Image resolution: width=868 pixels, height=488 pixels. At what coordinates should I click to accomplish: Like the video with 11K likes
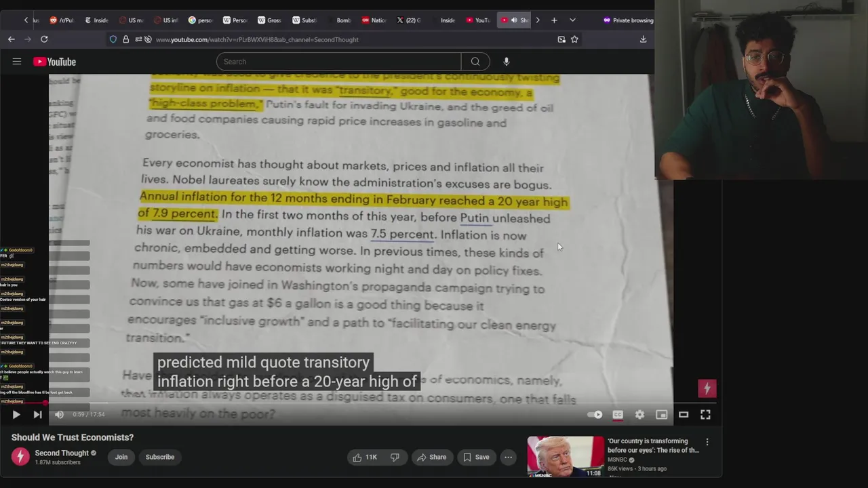365,457
